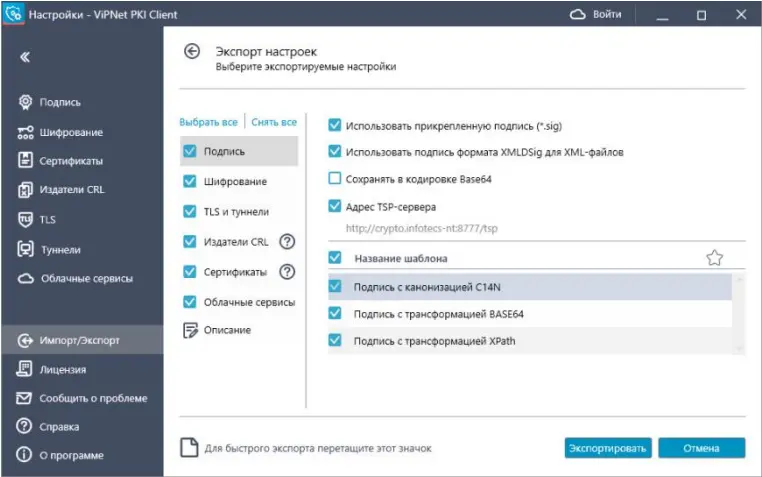
Task: Uncheck the Подпись category checkbox
Action: 190,151
